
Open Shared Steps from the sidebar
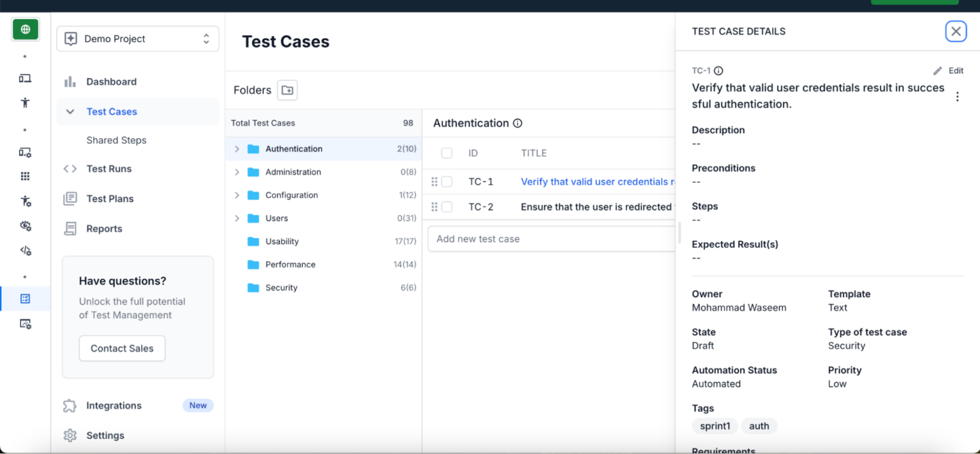coord(117,140)
